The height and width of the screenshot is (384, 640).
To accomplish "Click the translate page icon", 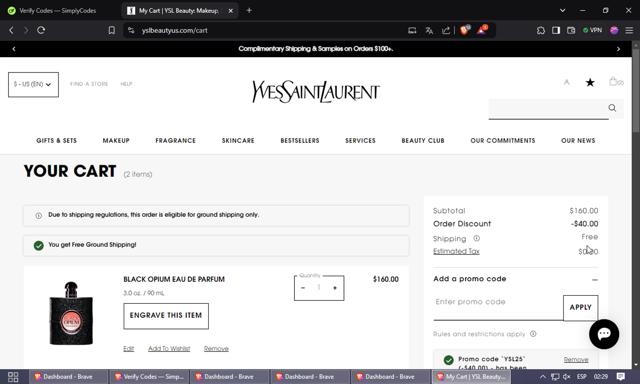I will tap(429, 30).
